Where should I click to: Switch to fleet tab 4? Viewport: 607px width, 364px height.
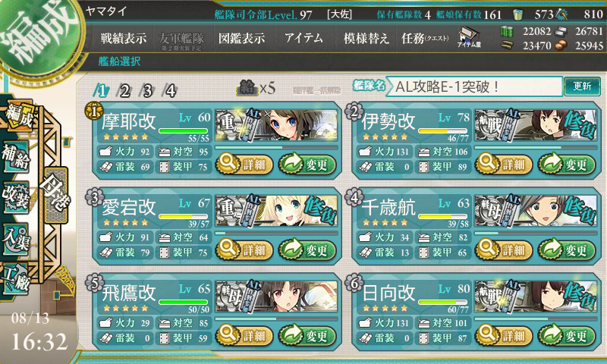pyautogui.click(x=170, y=91)
